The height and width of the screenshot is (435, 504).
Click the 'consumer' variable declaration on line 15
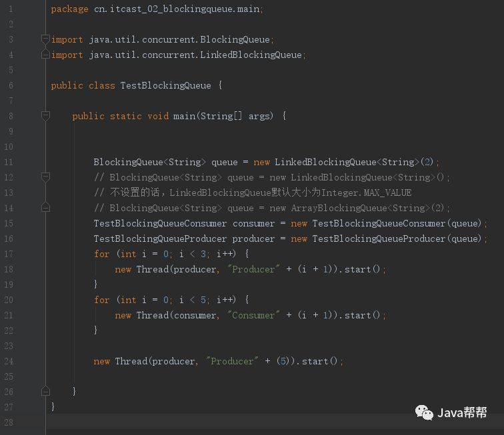click(253, 224)
